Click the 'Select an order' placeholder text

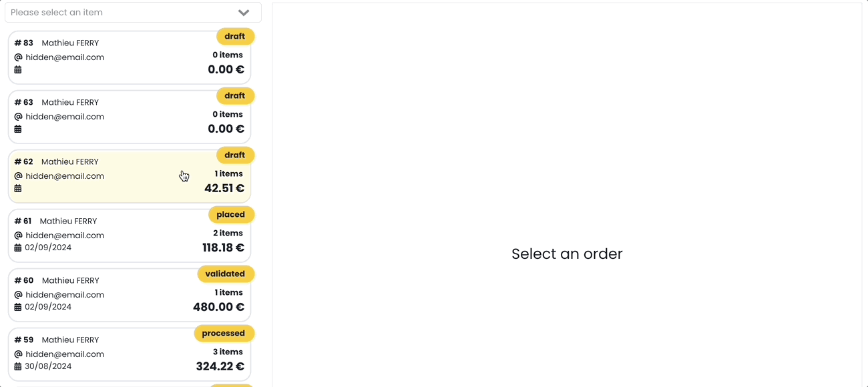tap(567, 254)
